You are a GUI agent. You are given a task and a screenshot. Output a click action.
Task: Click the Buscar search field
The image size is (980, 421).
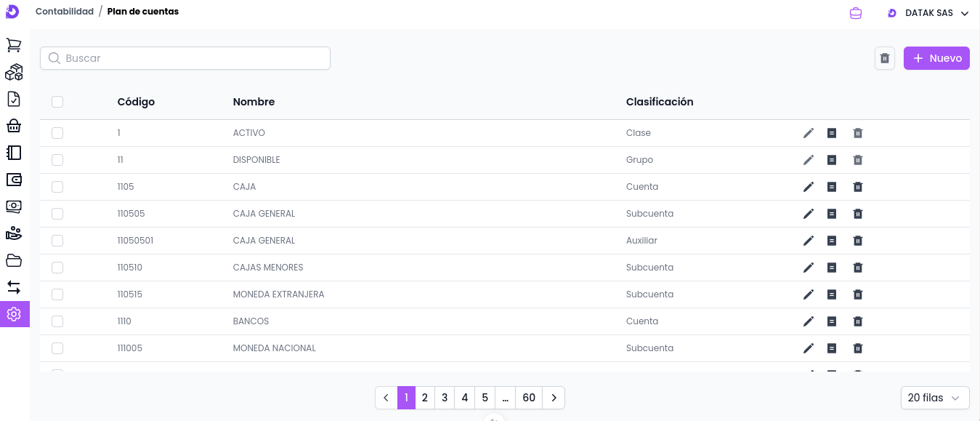[185, 58]
